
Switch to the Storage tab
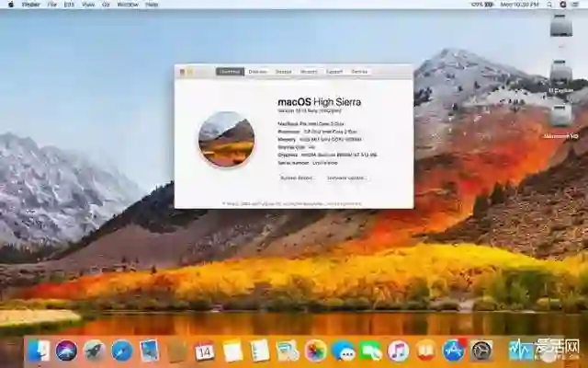(284, 72)
